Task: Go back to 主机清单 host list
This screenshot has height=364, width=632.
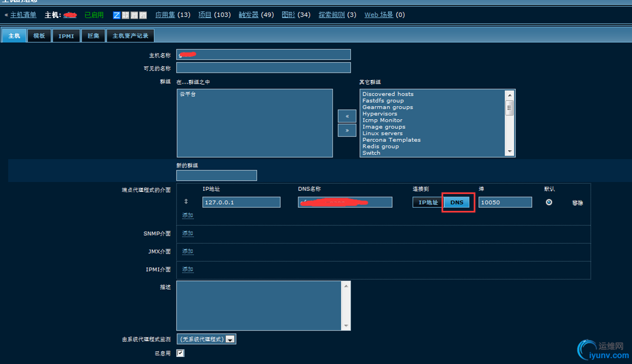Action: click(23, 15)
